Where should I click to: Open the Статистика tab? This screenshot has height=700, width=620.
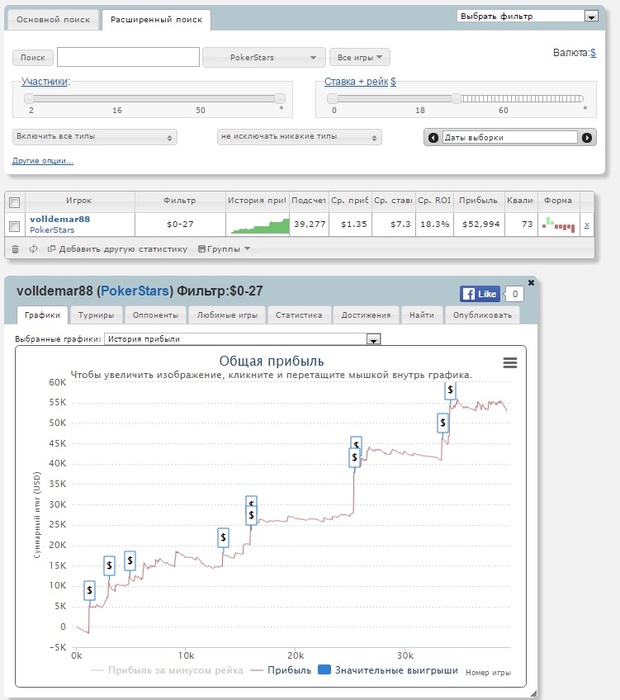click(x=299, y=315)
